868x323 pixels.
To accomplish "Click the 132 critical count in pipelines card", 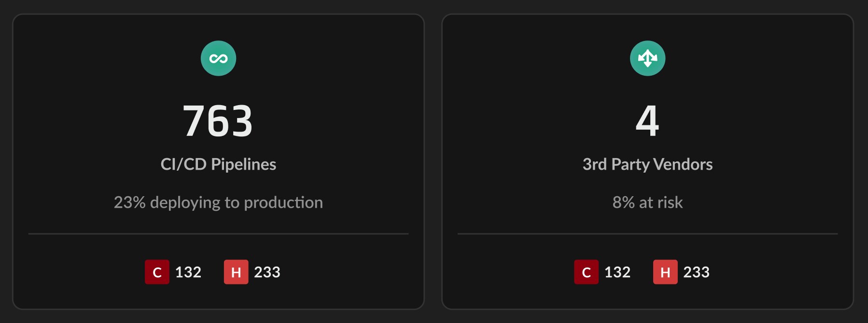I will pos(188,272).
